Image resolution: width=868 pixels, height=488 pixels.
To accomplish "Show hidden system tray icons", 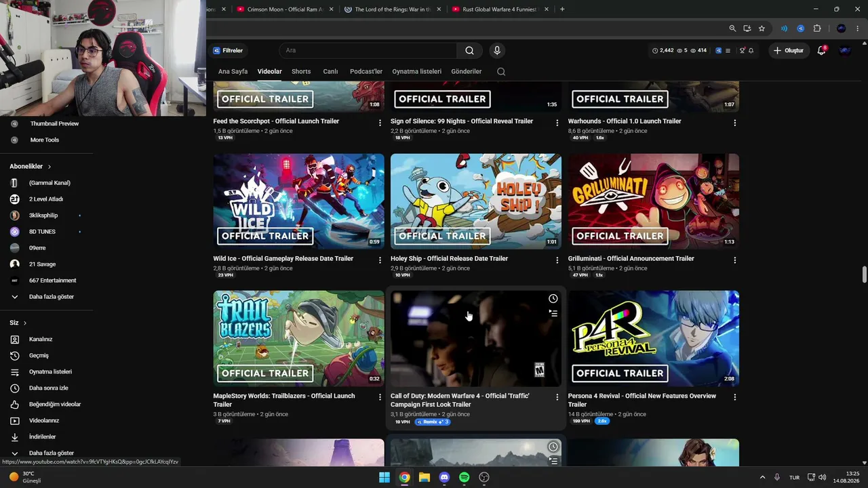I will tap(762, 477).
